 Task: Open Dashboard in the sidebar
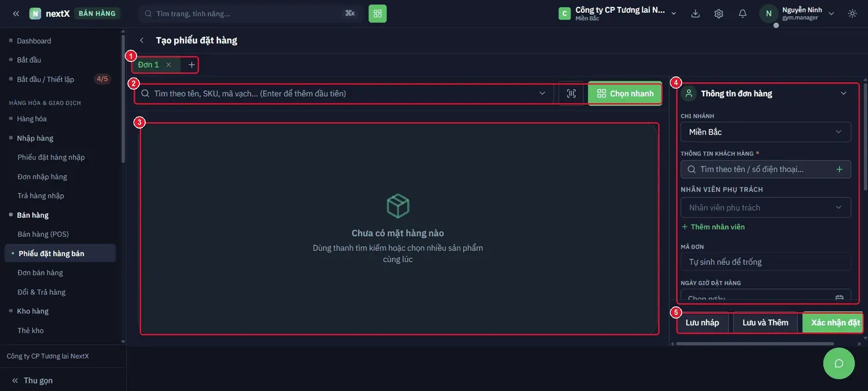click(x=34, y=41)
